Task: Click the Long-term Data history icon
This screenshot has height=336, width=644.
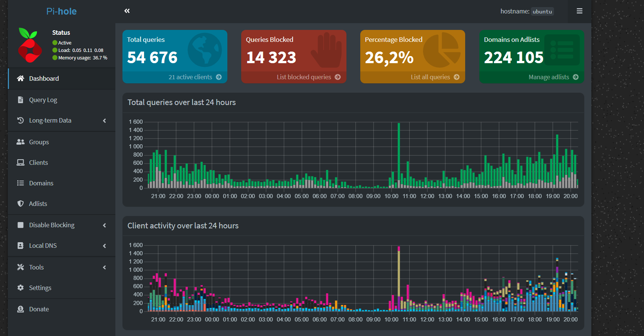Action: [x=21, y=120]
